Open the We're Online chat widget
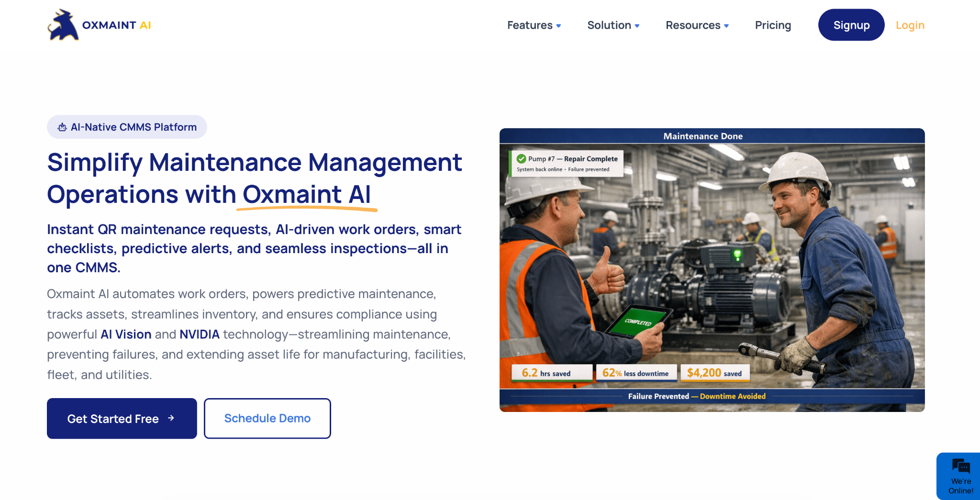This screenshot has width=980, height=500. click(x=958, y=476)
